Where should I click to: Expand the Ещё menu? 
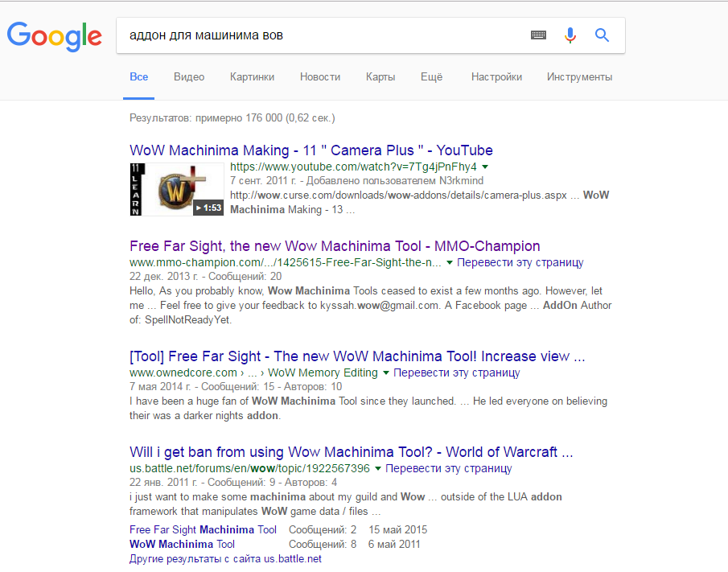point(431,77)
